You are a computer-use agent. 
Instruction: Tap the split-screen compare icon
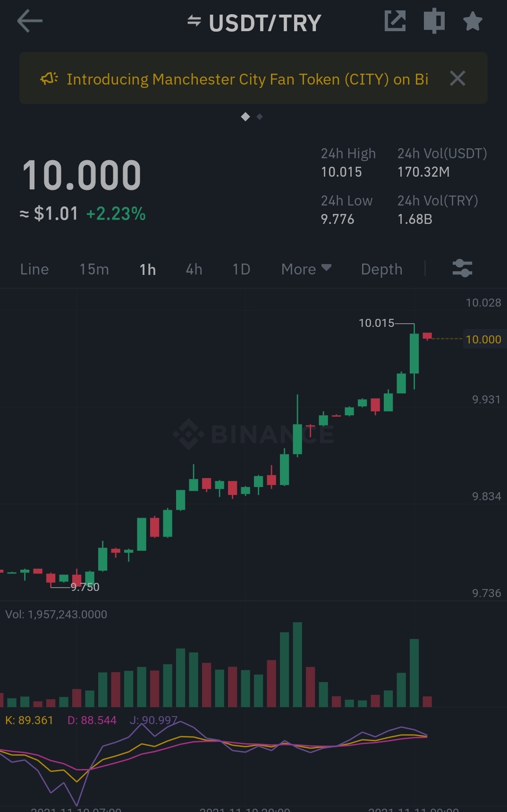[x=434, y=21]
